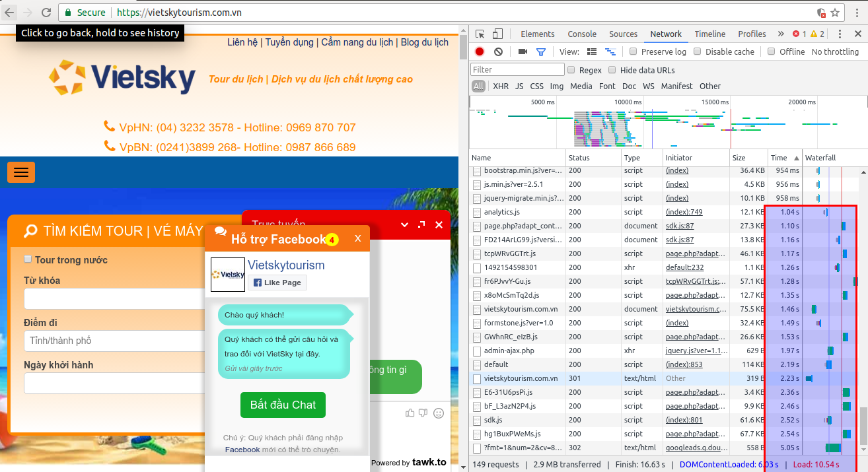Enable the Disable cache checkbox

(696, 51)
